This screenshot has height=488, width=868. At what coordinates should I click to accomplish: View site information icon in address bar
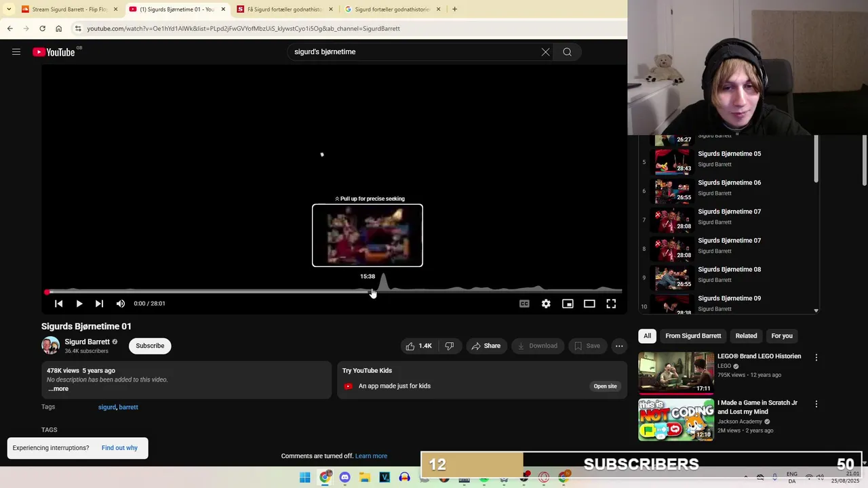click(78, 28)
